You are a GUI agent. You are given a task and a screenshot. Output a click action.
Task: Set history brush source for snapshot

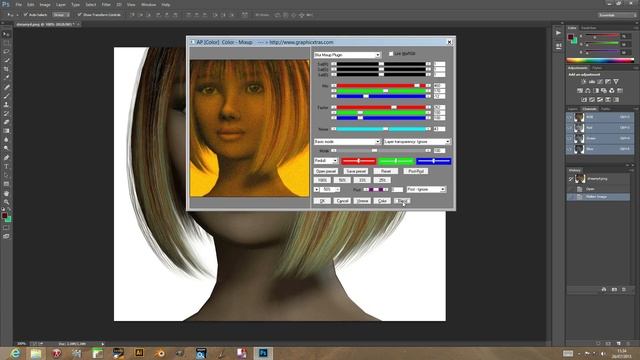pos(571,179)
